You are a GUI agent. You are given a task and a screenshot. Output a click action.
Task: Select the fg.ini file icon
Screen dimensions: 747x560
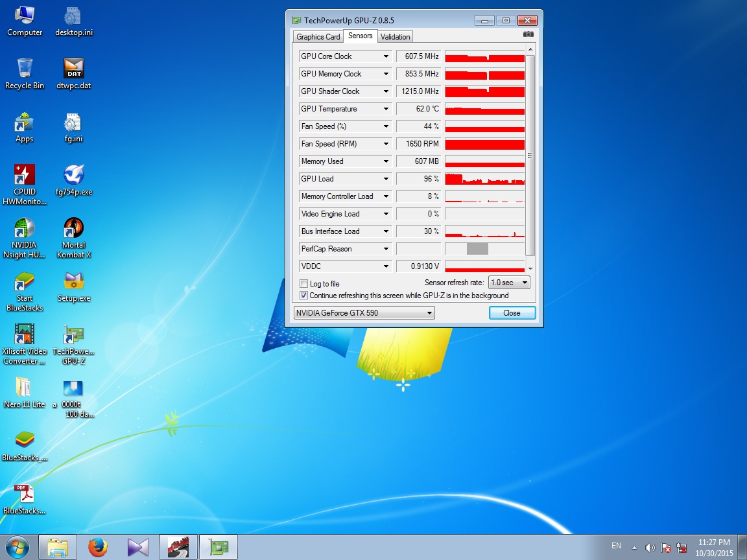[x=74, y=128]
